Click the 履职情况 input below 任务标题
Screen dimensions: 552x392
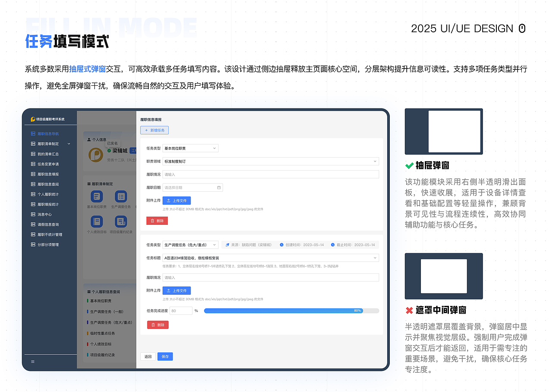270,277
